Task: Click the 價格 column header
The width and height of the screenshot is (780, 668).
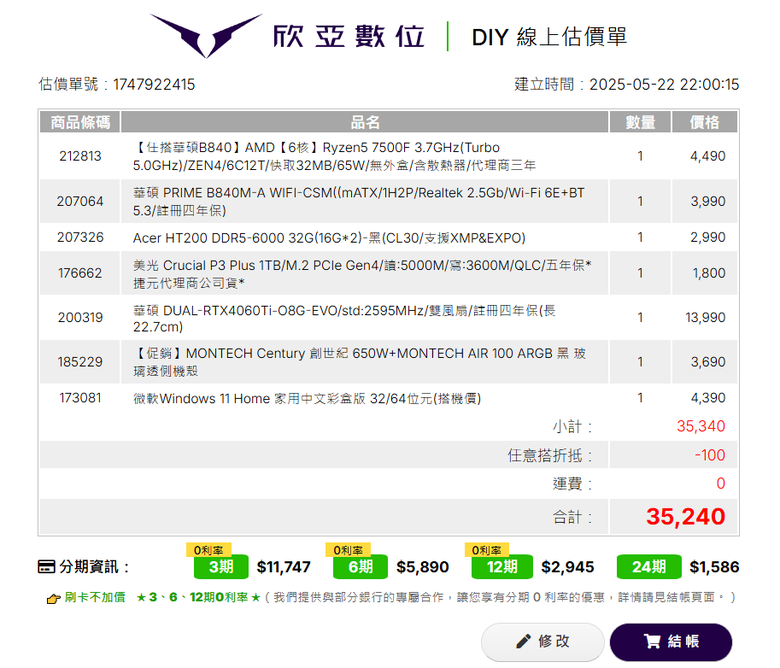Action: pos(704,122)
